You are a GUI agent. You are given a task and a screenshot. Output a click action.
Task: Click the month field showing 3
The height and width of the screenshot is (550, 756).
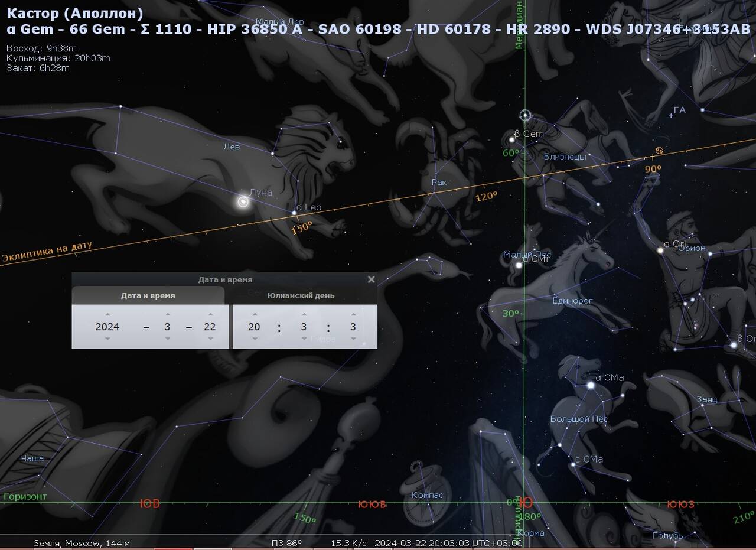(x=168, y=327)
